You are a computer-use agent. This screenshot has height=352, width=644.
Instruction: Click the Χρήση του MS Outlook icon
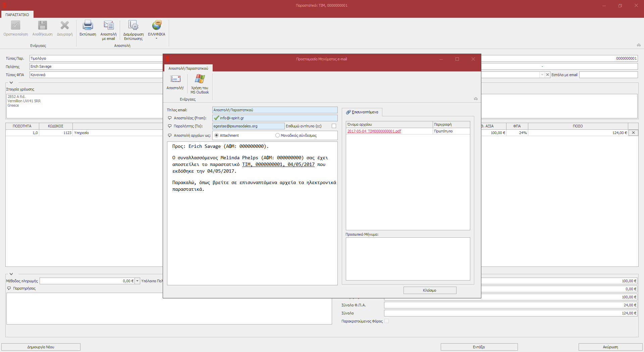200,79
